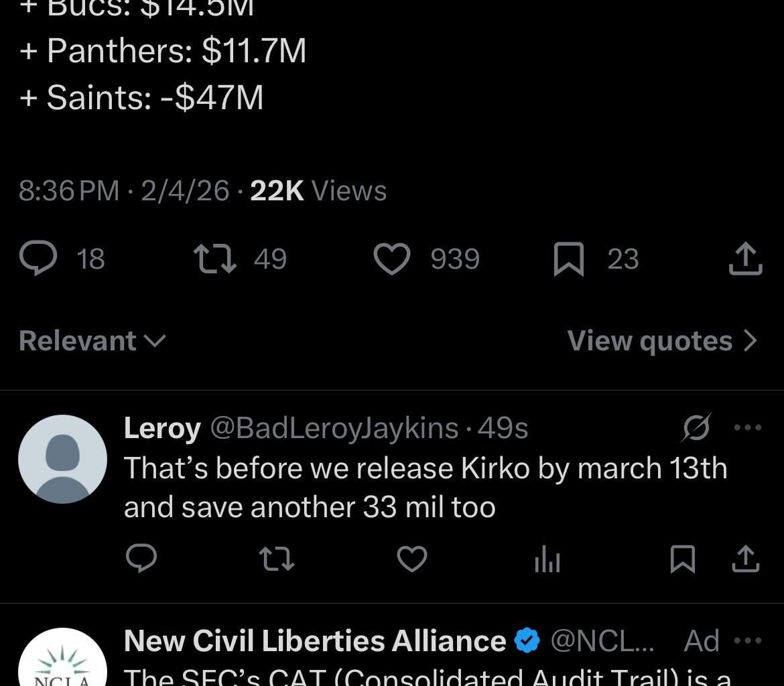
Task: Toggle bookmark on Leroy's reply
Action: pos(681,559)
